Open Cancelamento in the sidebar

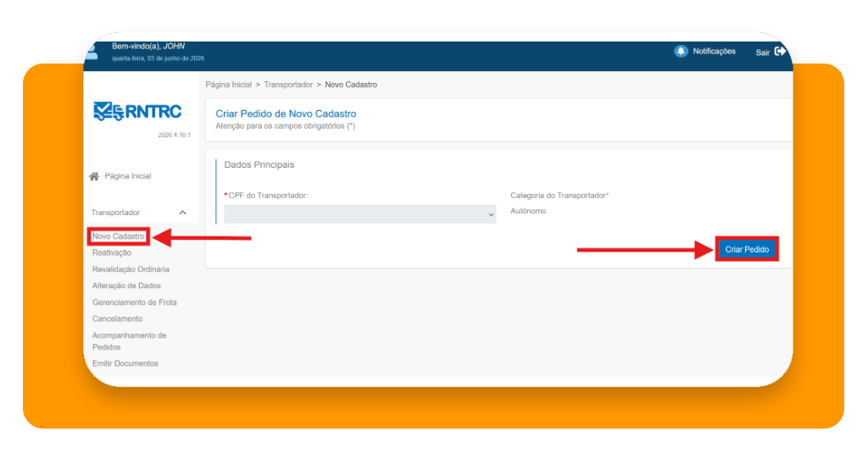coord(117,319)
